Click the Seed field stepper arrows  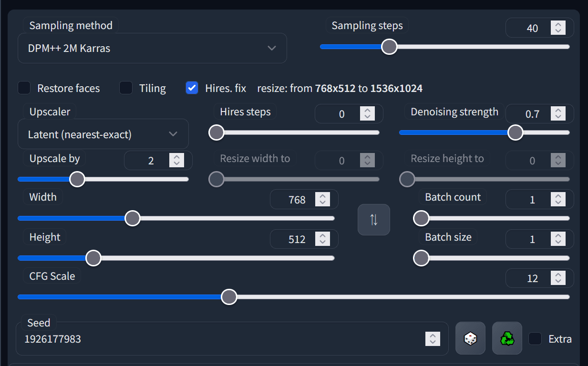click(433, 339)
